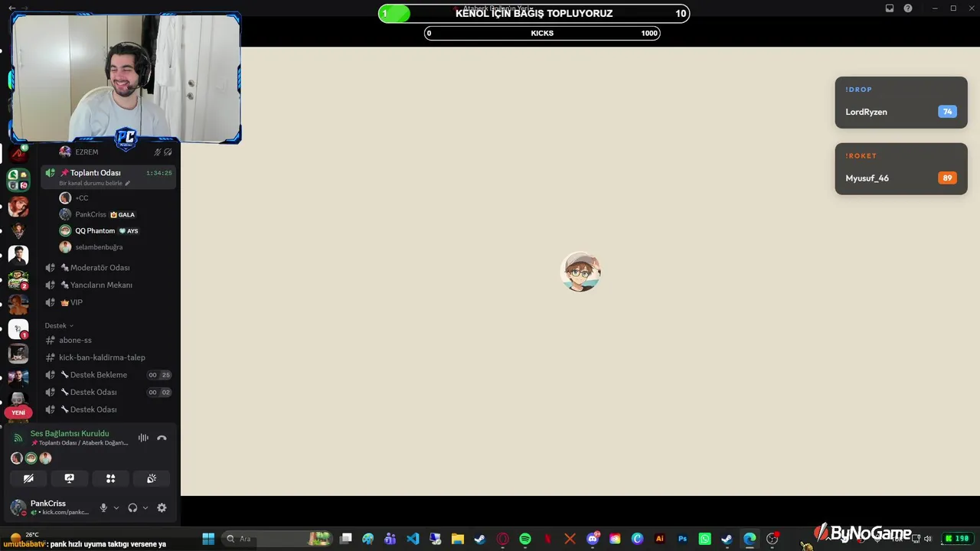Open Microsoft Edge from taskbar
The height and width of the screenshot is (551, 980).
click(x=750, y=539)
